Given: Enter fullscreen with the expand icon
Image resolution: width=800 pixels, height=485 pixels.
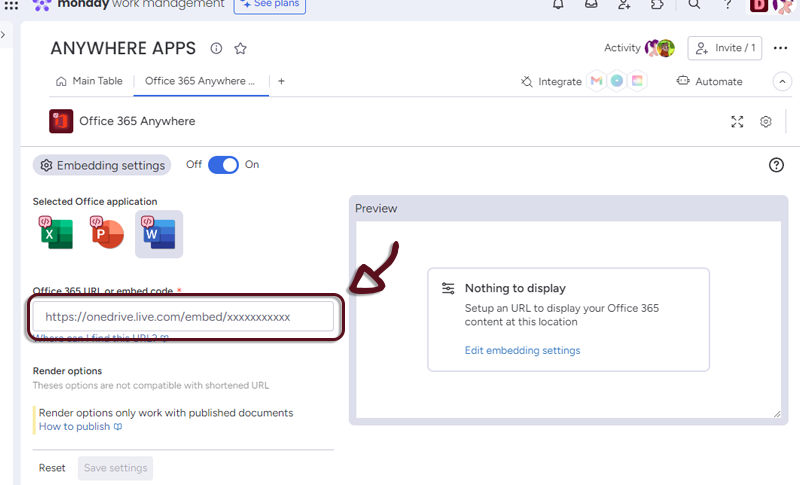Looking at the screenshot, I should [737, 121].
